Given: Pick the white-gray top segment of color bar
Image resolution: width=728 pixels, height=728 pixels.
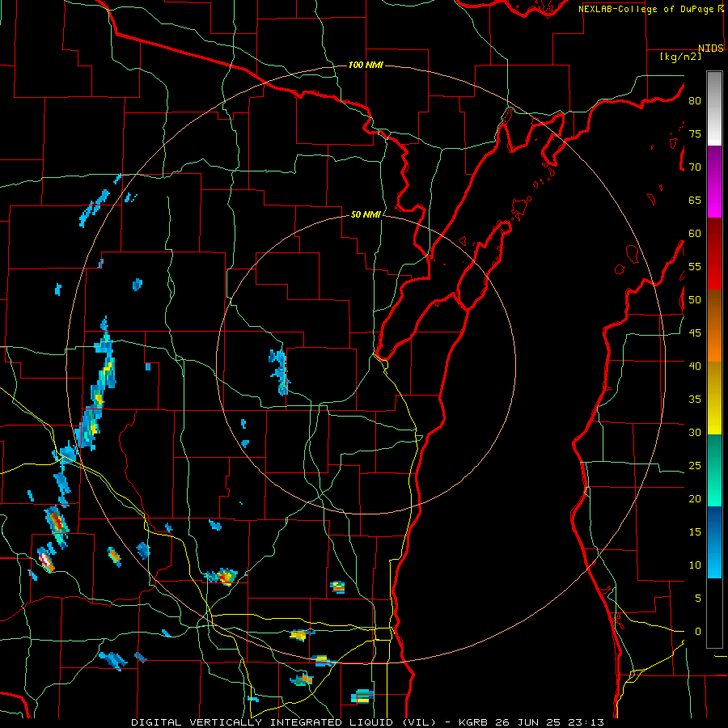Looking at the screenshot, I should pyautogui.click(x=714, y=108).
